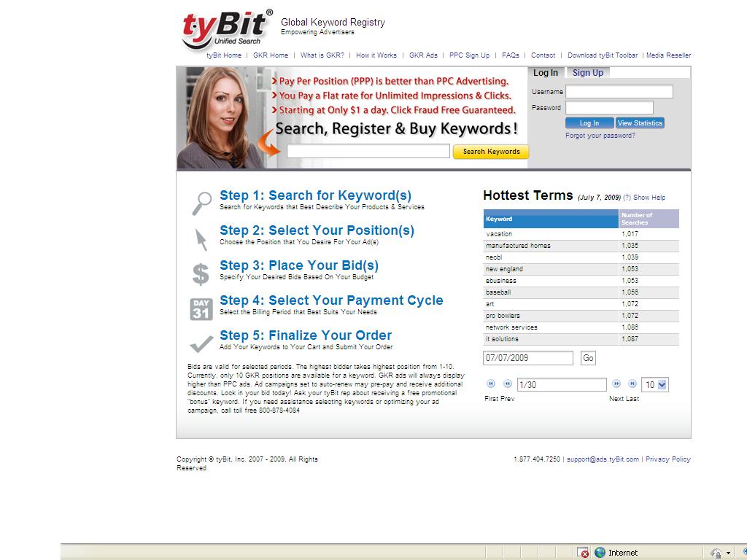Select the 'manufactured homes' keyword row
Screen dimensions: 747x560
tap(581, 246)
